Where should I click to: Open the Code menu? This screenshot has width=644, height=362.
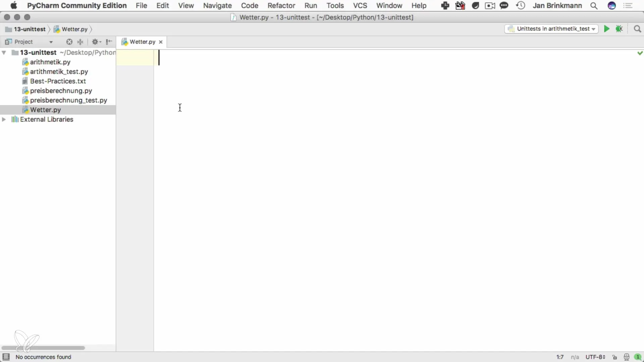point(250,6)
